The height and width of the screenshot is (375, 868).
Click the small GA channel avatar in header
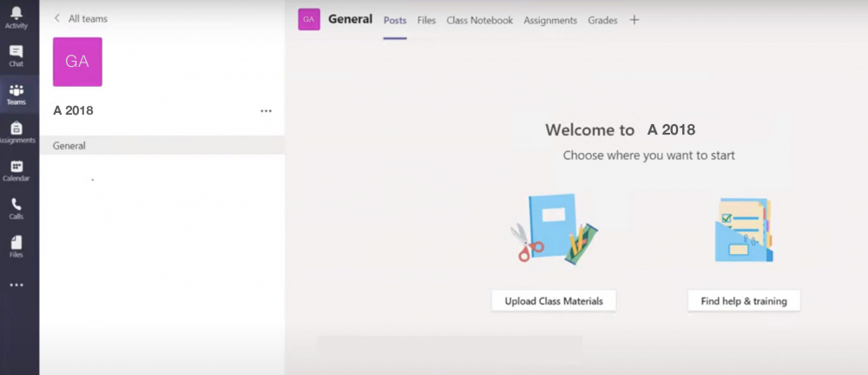(309, 19)
